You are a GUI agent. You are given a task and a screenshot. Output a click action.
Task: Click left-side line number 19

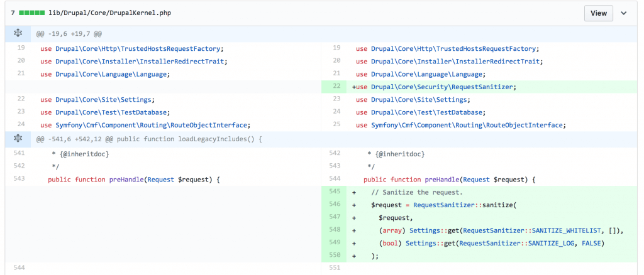[21, 48]
